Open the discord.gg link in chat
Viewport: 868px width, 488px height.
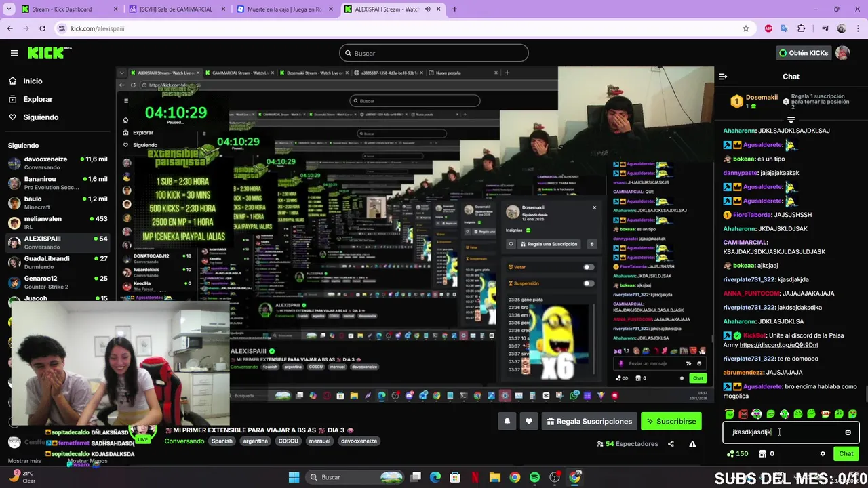click(778, 345)
